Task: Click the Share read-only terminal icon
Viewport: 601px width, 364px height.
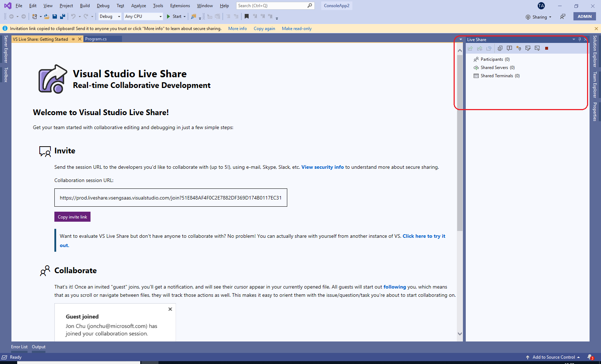Action: point(537,48)
